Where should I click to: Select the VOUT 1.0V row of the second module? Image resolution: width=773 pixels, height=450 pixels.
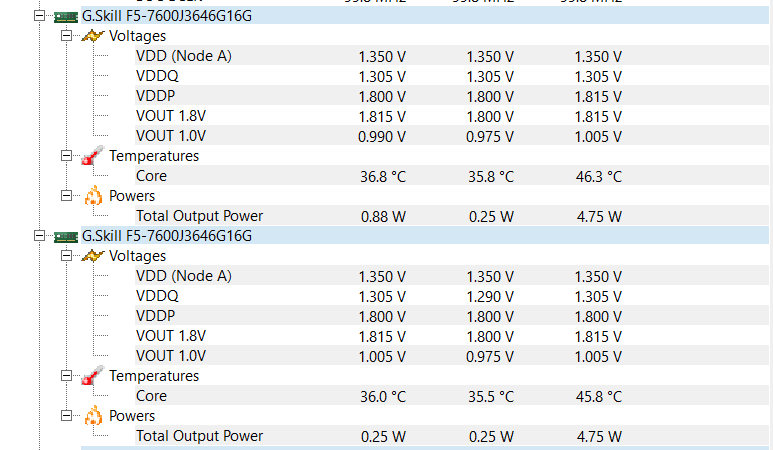click(x=452, y=355)
